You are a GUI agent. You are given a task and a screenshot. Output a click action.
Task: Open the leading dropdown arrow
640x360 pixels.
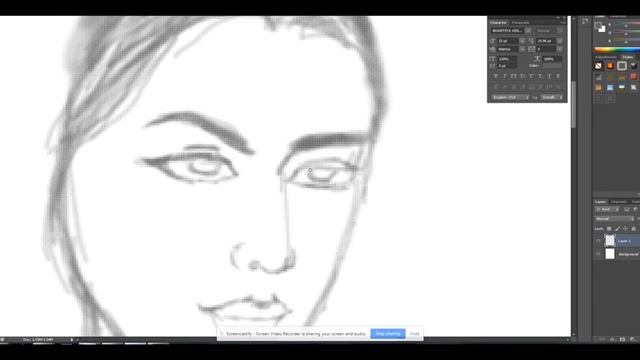click(x=560, y=41)
